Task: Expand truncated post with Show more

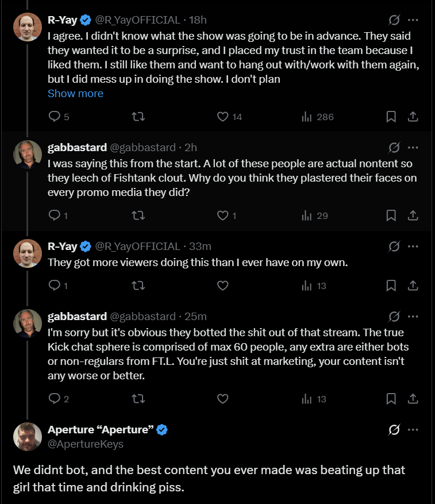Action: click(75, 94)
